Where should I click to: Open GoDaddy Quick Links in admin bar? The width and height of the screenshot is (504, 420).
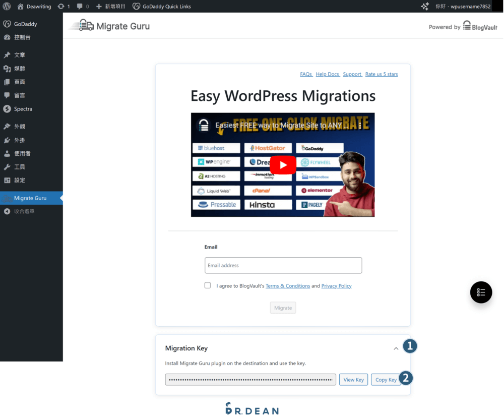(162, 7)
